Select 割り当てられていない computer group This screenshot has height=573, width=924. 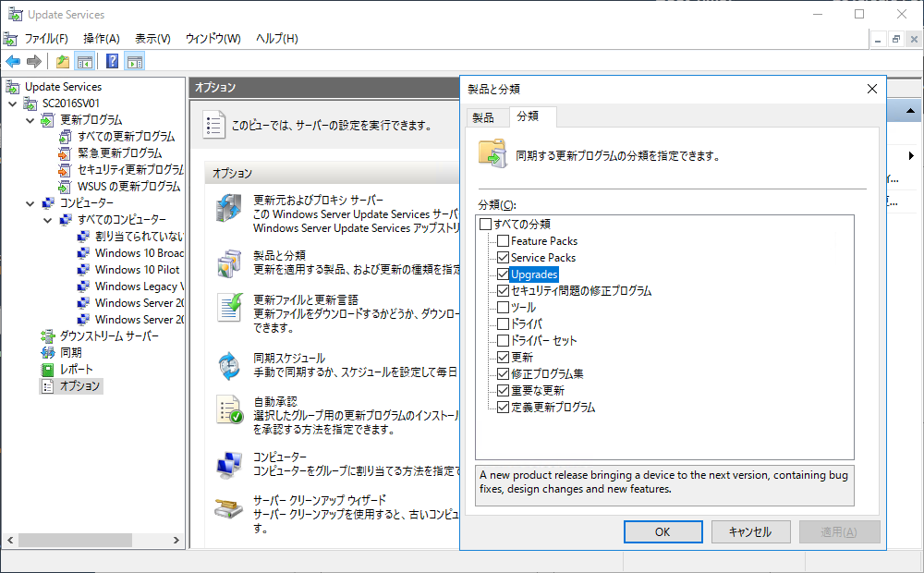[x=140, y=237]
